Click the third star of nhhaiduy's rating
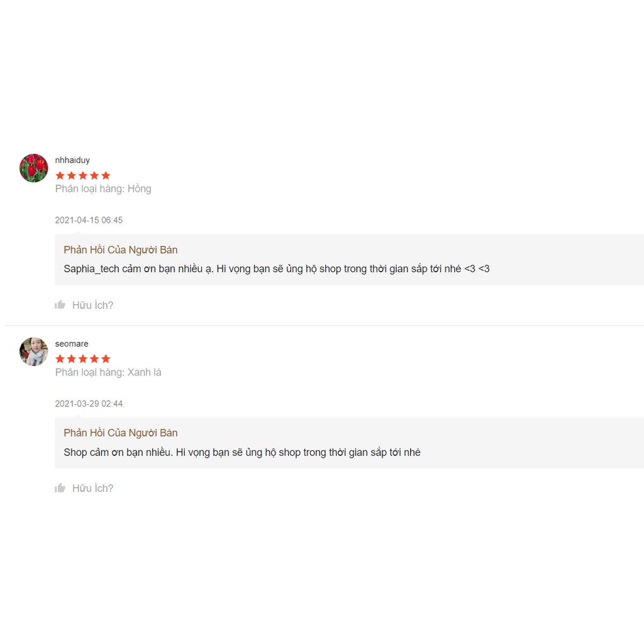This screenshot has height=644, width=644. 82,175
